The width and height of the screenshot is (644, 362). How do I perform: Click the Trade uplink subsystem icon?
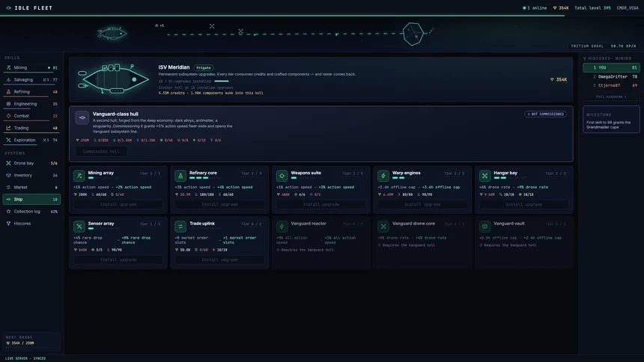(180, 226)
